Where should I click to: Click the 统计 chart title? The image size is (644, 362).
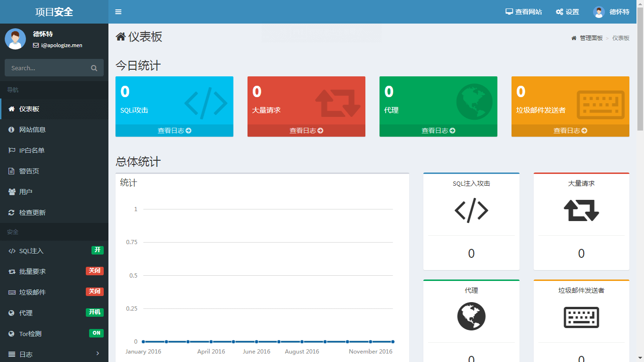point(129,182)
